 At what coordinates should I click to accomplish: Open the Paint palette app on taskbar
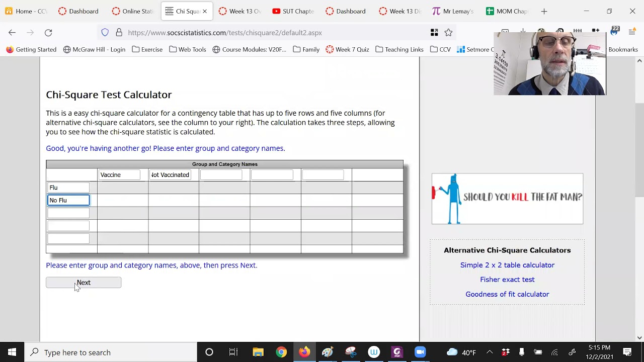point(328,352)
